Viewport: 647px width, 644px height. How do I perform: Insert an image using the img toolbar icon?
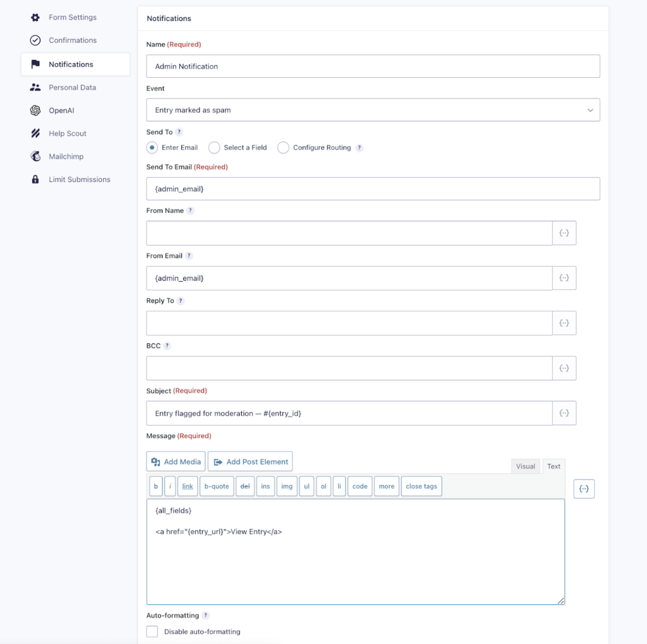point(287,486)
